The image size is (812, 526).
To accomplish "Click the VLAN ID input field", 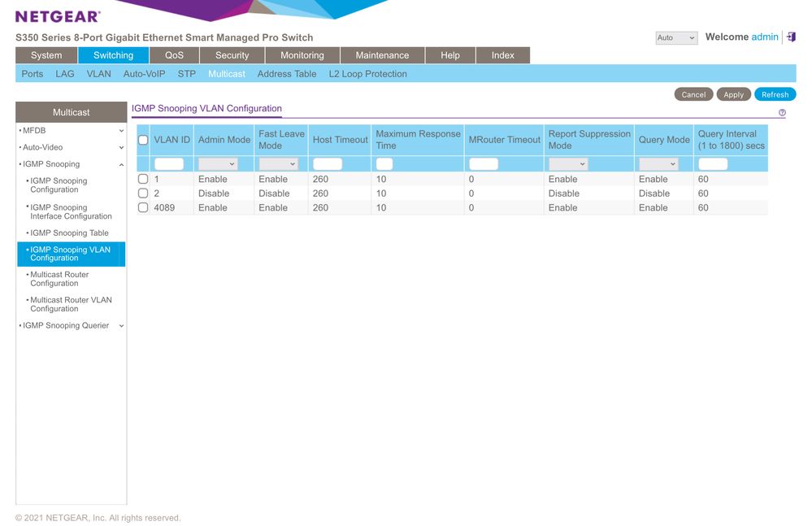I will pos(169,164).
